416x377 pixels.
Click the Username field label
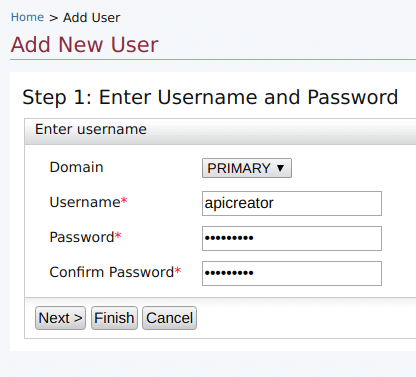[85, 202]
